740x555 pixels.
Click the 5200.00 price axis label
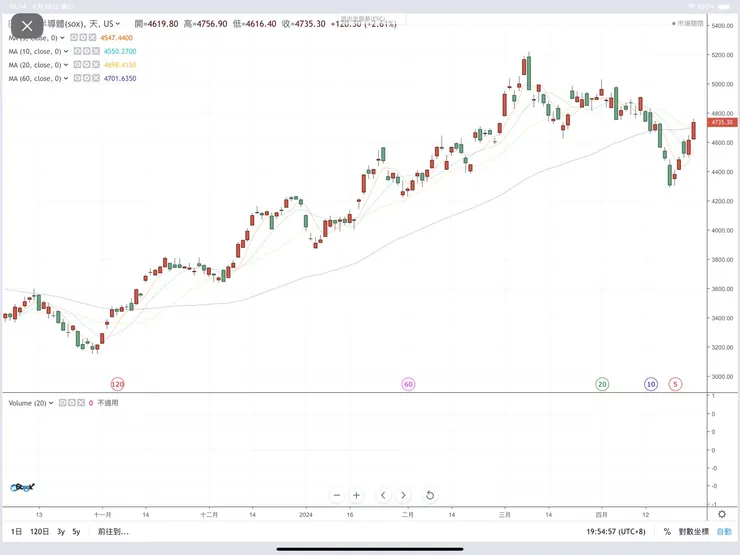click(723, 55)
